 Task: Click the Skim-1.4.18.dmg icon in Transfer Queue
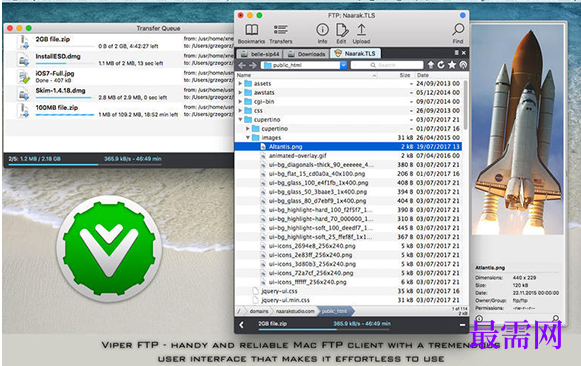tap(23, 94)
